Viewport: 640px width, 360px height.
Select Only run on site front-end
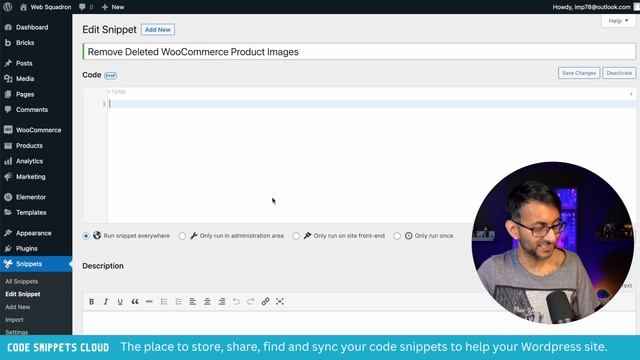coord(296,236)
